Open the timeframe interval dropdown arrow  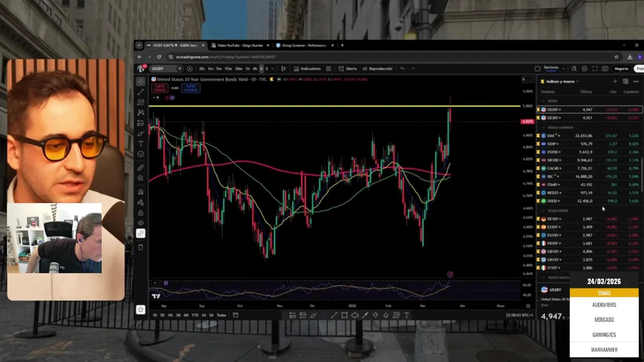click(274, 68)
